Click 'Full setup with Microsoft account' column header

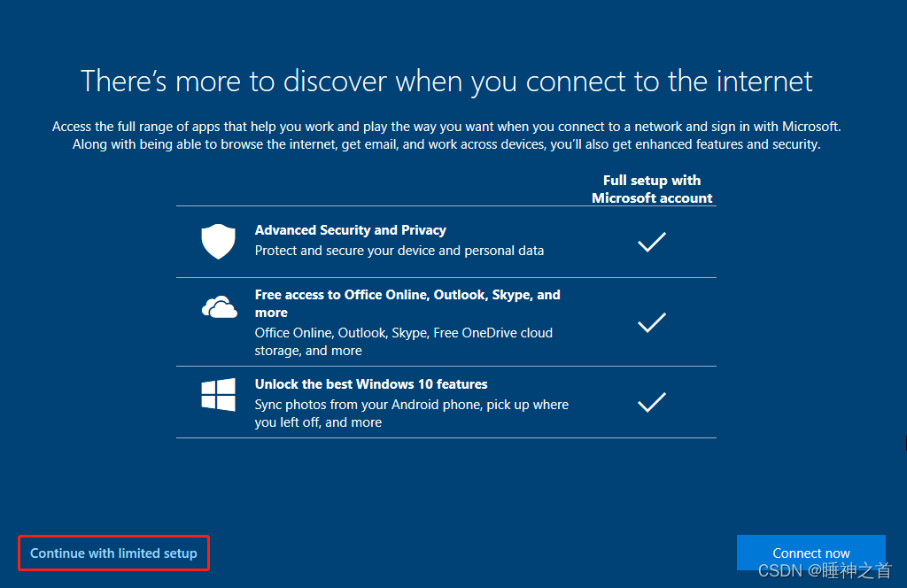point(652,189)
